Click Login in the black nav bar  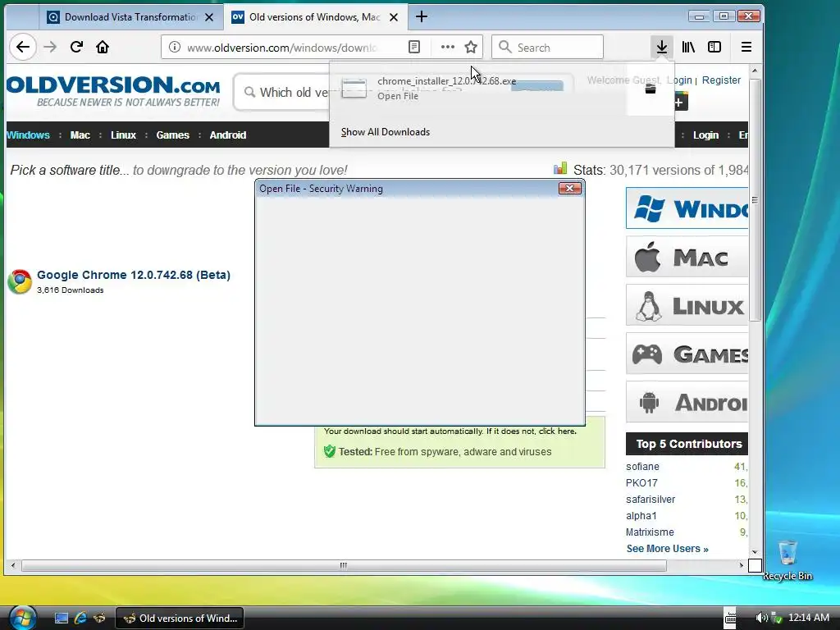705,135
